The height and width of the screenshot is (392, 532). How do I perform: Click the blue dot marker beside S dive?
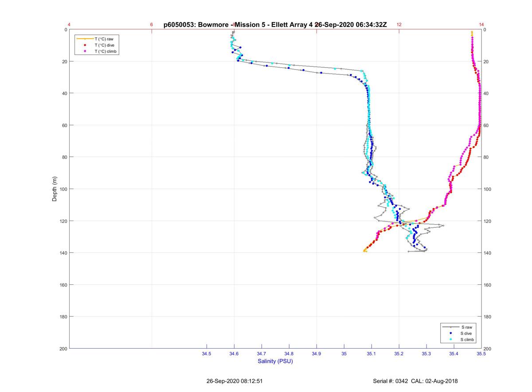450,333
